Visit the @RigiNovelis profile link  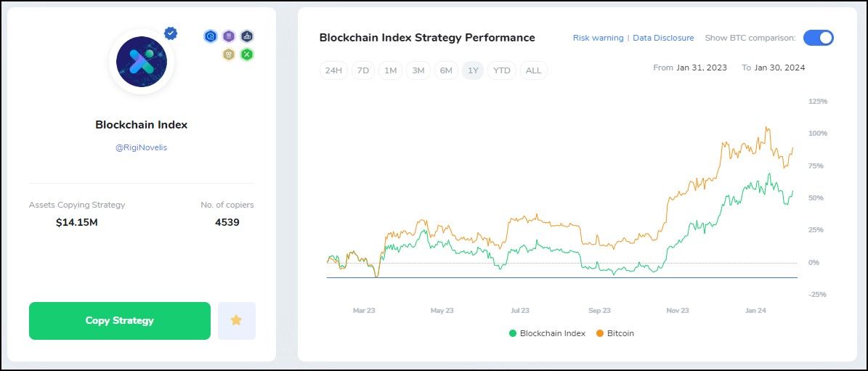tap(141, 147)
